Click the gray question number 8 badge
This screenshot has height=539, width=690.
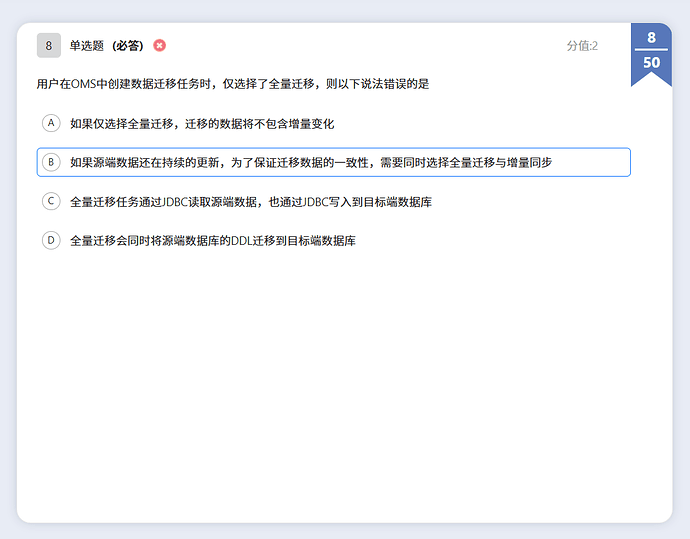(x=48, y=45)
